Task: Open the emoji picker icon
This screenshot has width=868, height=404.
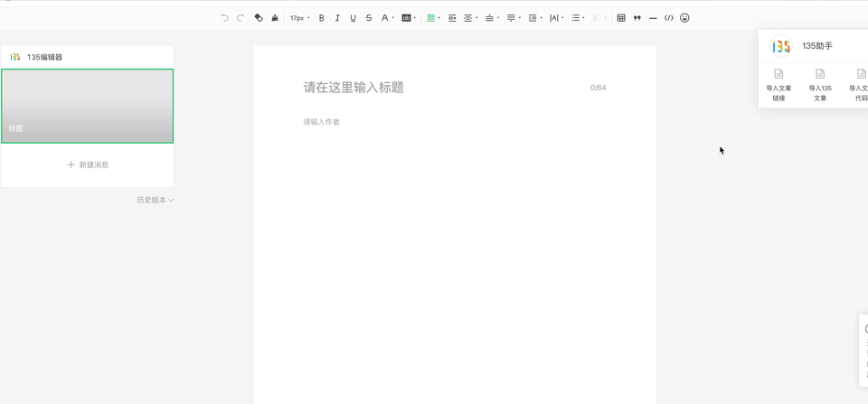Action: click(684, 18)
